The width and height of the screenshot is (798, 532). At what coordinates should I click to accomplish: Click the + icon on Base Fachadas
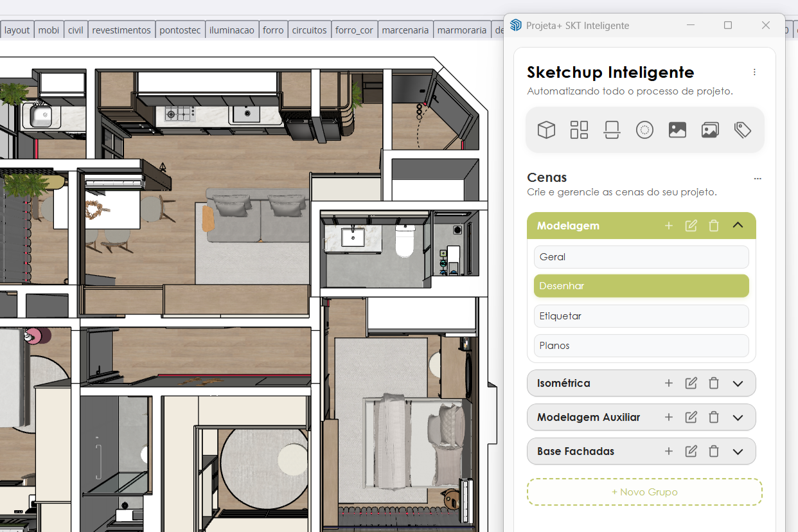(668, 451)
